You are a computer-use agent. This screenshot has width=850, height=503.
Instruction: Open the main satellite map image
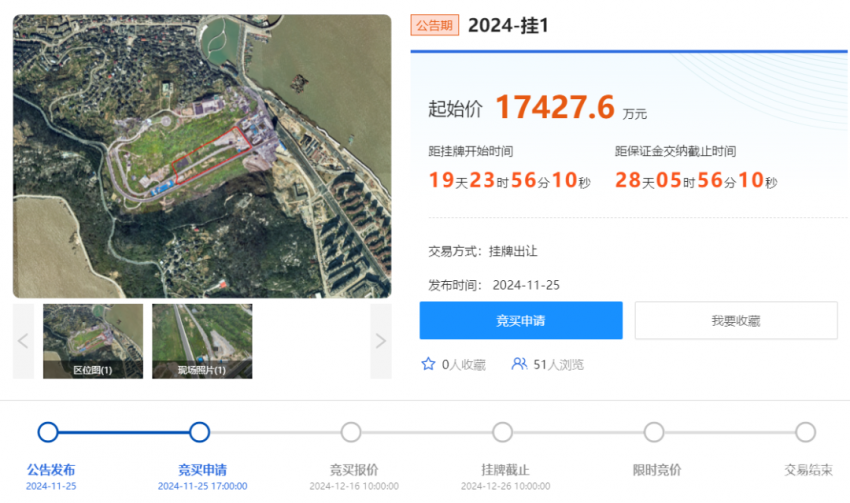pos(202,156)
